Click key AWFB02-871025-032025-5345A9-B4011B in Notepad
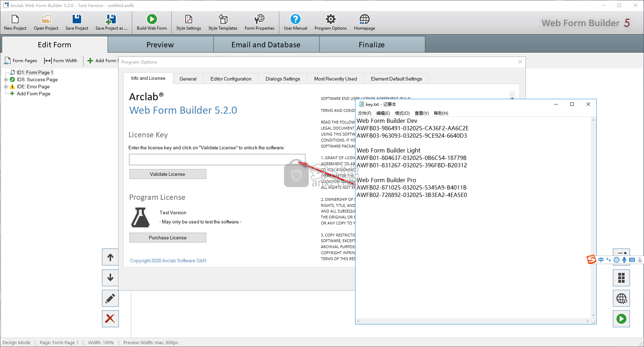 pos(412,187)
